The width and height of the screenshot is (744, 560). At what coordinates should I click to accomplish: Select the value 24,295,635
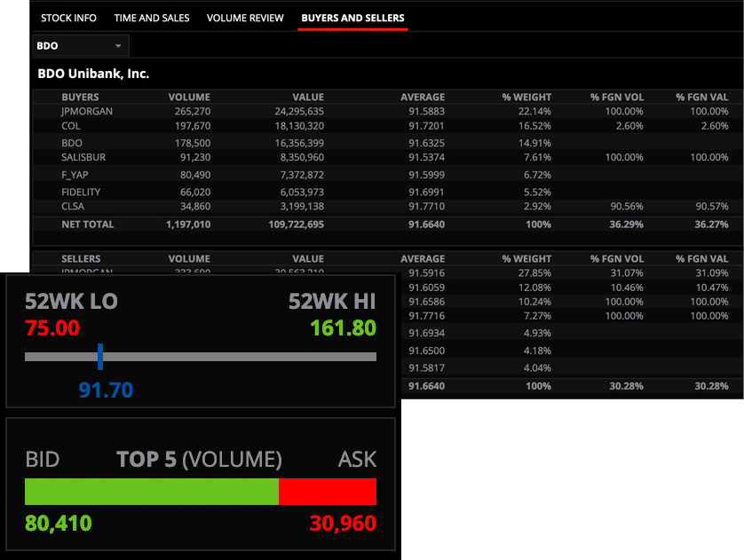299,112
